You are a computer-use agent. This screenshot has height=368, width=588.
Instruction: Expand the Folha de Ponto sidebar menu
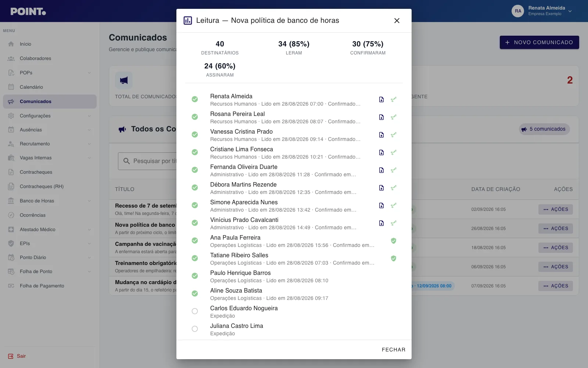pos(50,272)
